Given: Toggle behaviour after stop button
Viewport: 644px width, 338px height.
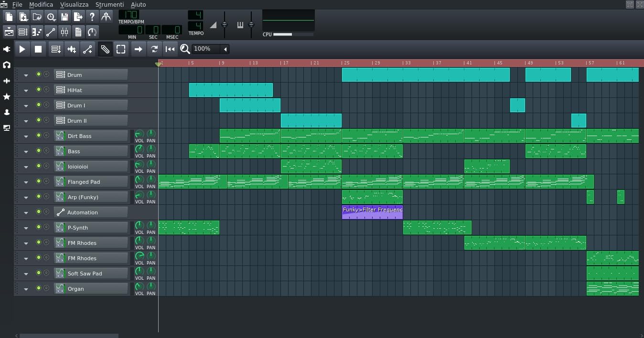Looking at the screenshot, I should pyautogui.click(x=170, y=49).
